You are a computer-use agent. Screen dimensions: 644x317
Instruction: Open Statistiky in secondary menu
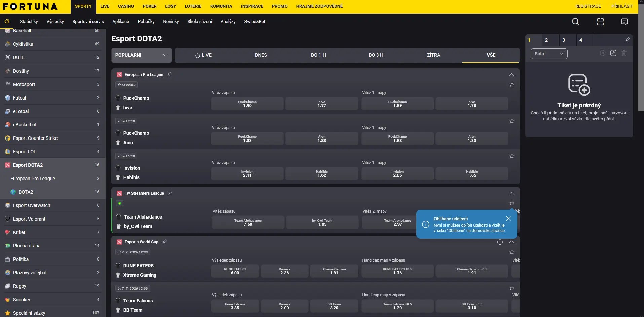pos(29,21)
